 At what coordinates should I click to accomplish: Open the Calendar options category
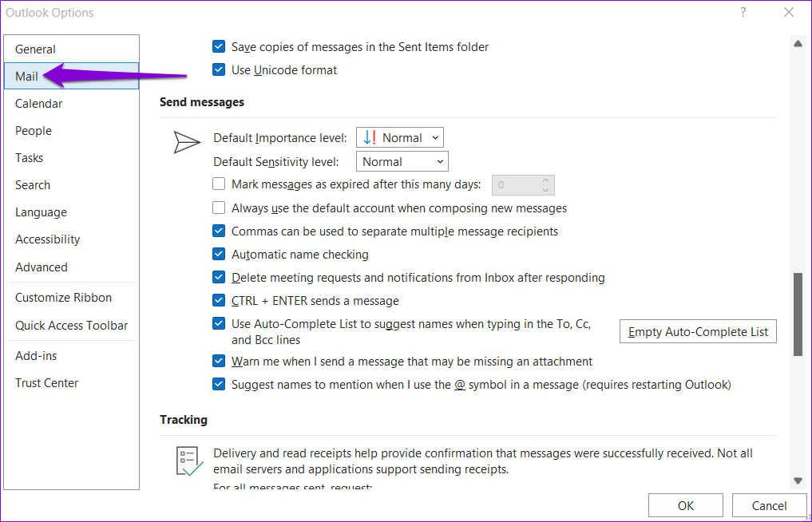(72, 104)
